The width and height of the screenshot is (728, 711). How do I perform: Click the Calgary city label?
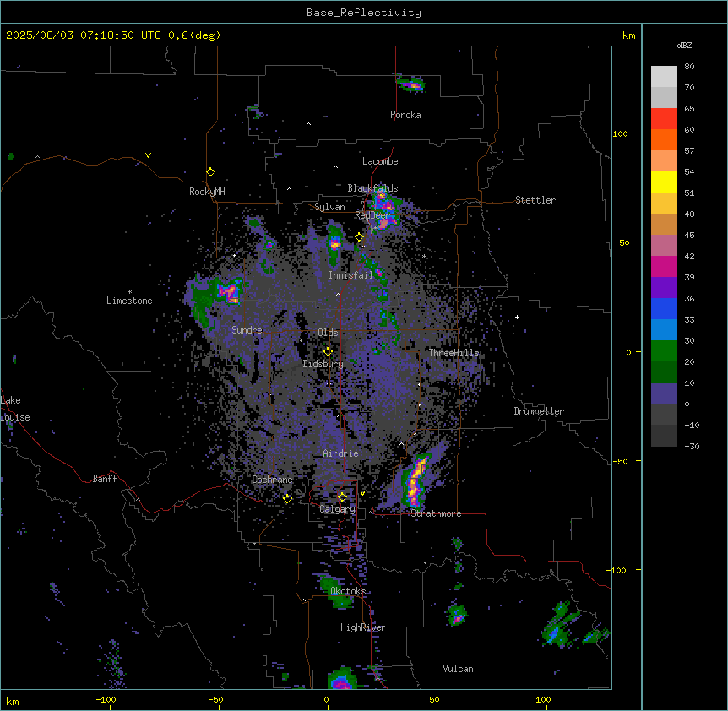pos(337,509)
